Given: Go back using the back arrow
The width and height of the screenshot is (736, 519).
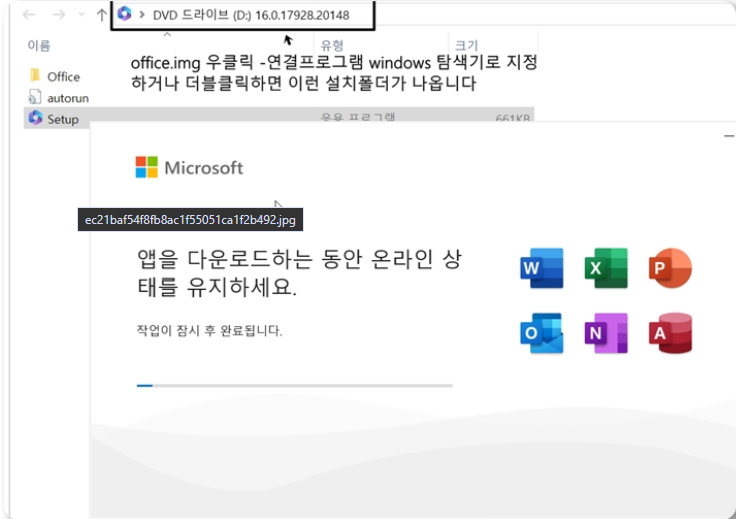Looking at the screenshot, I should tap(29, 15).
